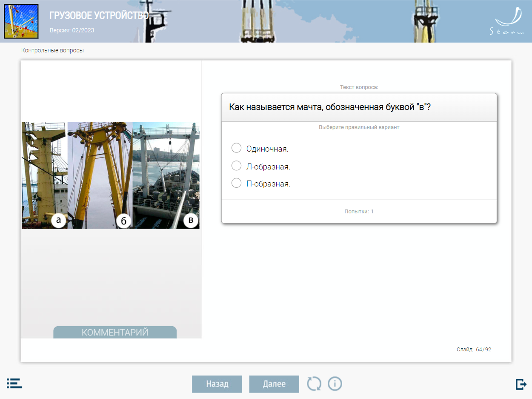This screenshot has width=532, height=399.
Task: Open the 'КОММЕНТАРИЙ' panel
Action: [x=115, y=332]
